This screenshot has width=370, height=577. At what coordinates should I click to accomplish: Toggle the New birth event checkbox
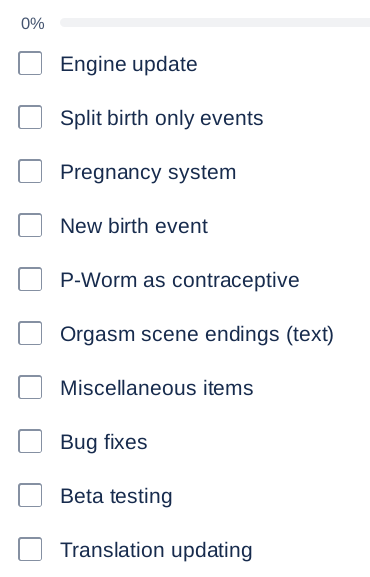30,225
